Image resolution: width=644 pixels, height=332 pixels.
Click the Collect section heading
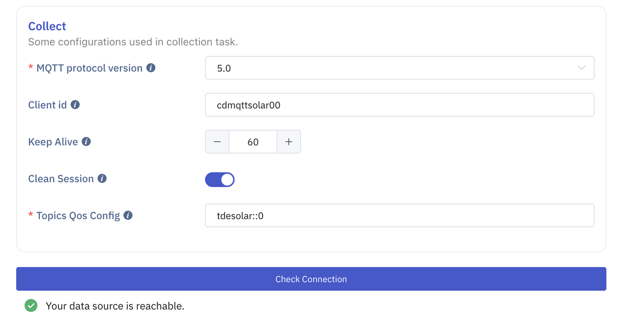[47, 26]
